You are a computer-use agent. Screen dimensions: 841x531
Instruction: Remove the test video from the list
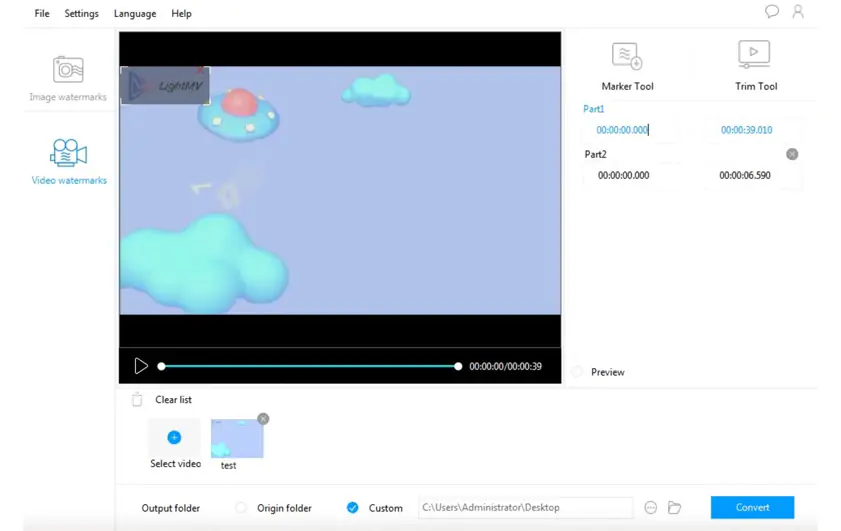[x=263, y=419]
